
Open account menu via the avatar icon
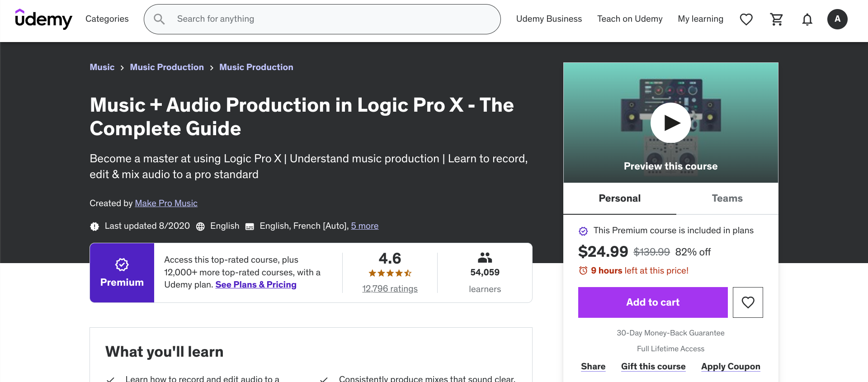pyautogui.click(x=837, y=19)
